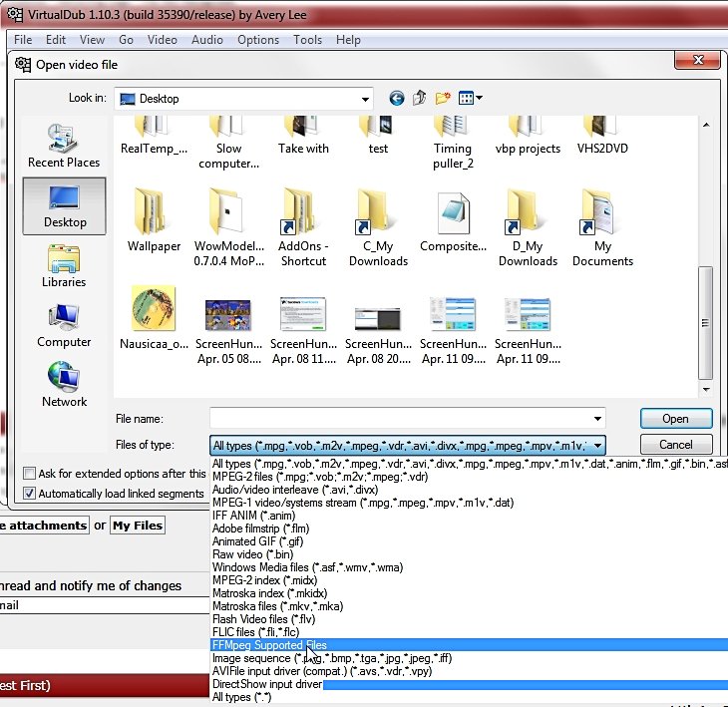
Task: Click the Up One Level folder icon
Action: coord(420,98)
